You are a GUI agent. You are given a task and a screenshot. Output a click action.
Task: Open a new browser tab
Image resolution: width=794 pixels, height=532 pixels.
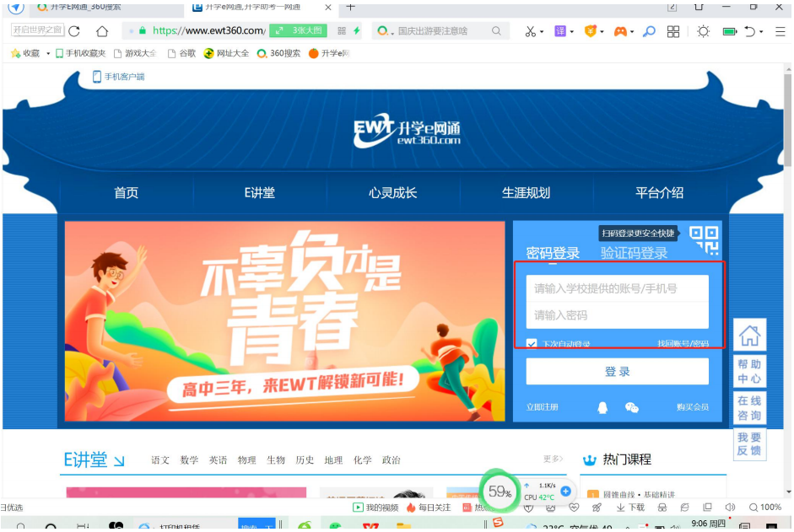350,7
